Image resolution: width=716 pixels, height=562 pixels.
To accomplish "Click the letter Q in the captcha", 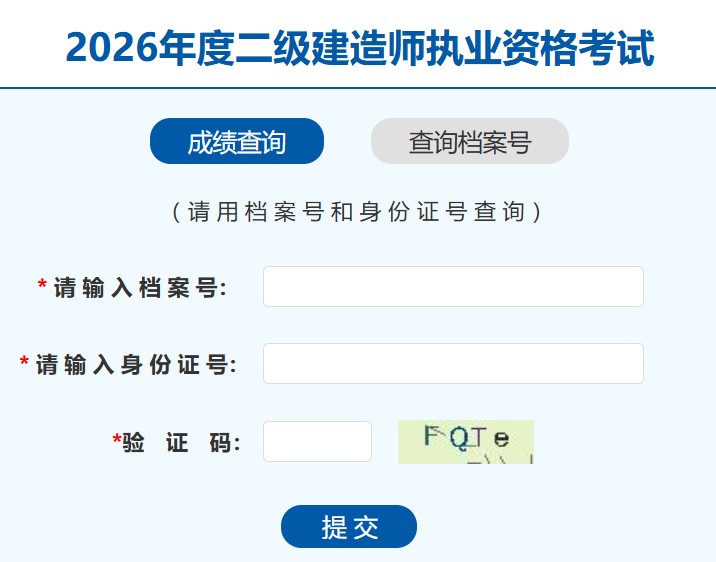I will [459, 439].
